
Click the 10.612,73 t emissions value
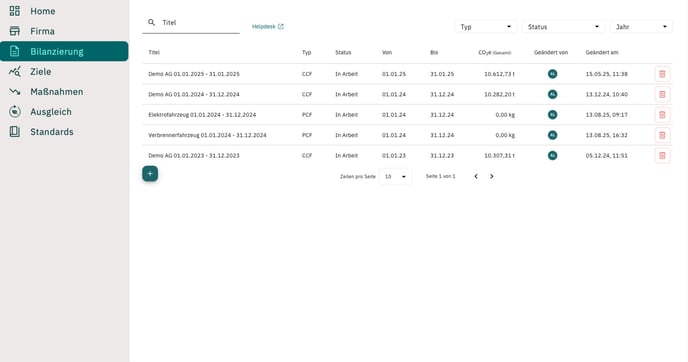click(x=499, y=74)
